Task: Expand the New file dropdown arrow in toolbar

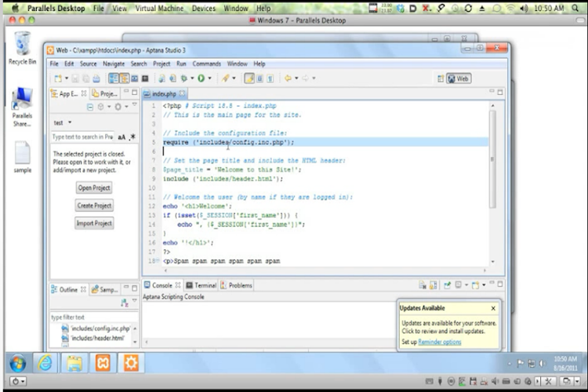Action: click(65, 78)
